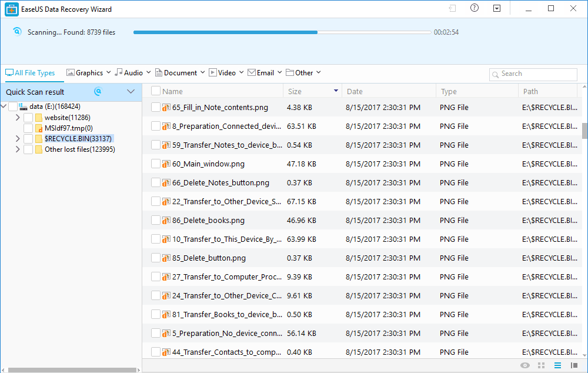Tick the Other lost files checkbox
588x373 pixels.
coord(28,149)
